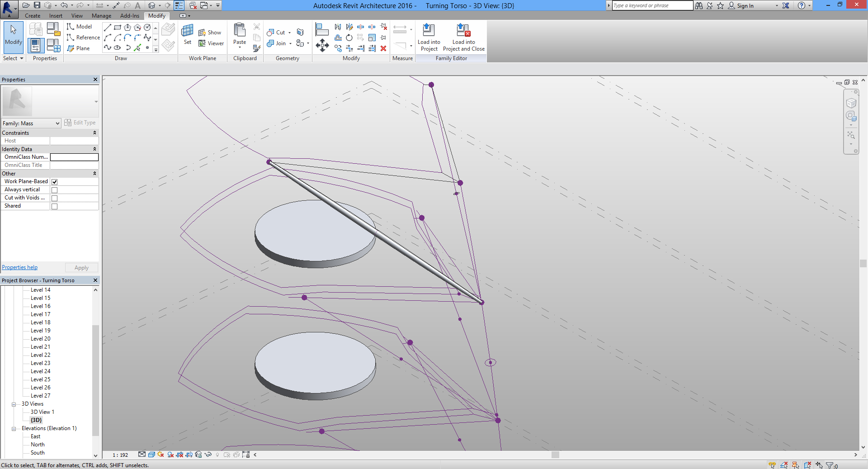Uncheck the Work Plane-Based checkbox
The height and width of the screenshot is (469, 868).
coord(55,182)
